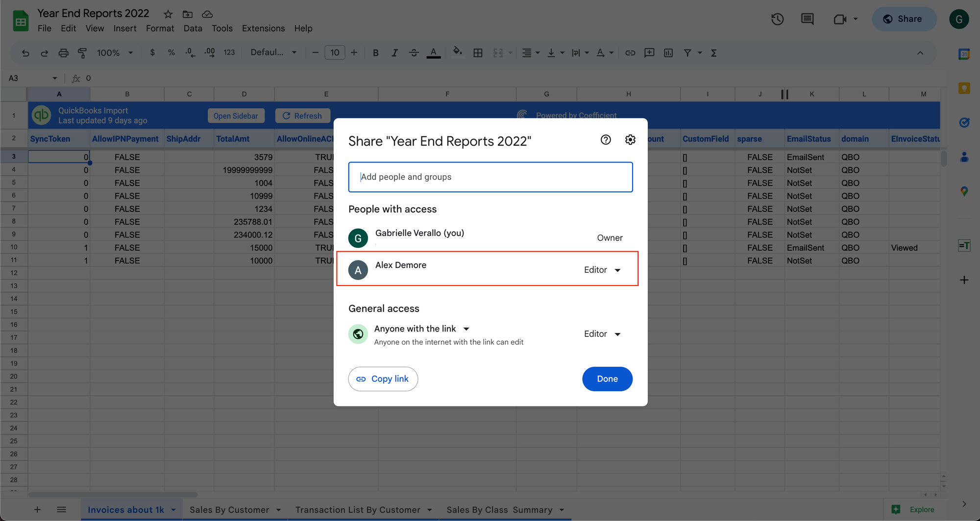This screenshot has width=980, height=521.
Task: Open the Extensions menu
Action: pyautogui.click(x=263, y=28)
